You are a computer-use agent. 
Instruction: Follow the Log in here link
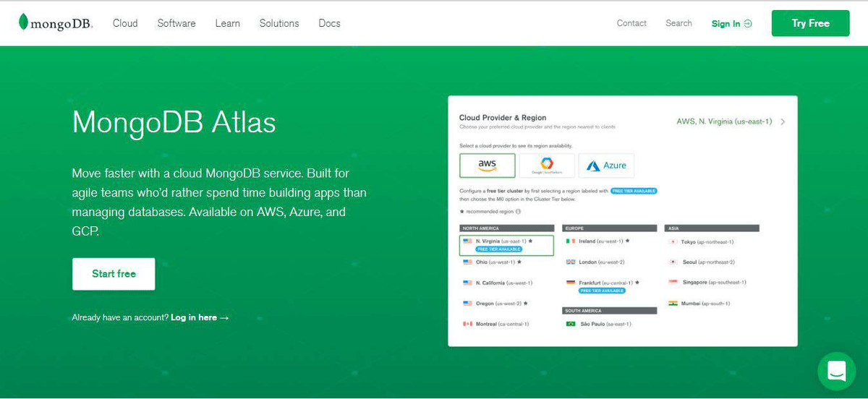pyautogui.click(x=200, y=317)
